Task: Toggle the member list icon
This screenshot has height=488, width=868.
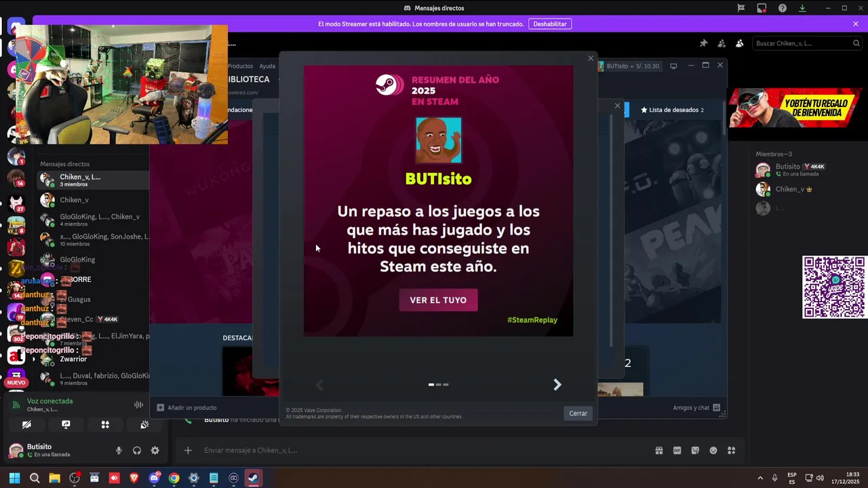Action: click(739, 43)
